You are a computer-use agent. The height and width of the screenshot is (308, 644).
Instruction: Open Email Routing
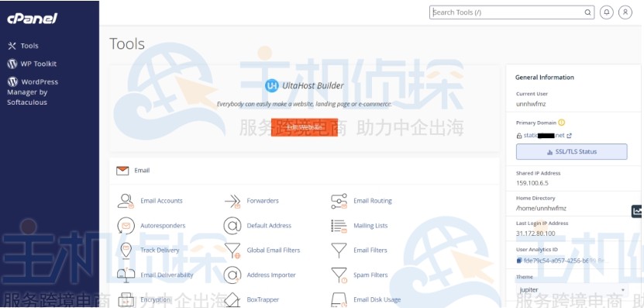(x=373, y=201)
